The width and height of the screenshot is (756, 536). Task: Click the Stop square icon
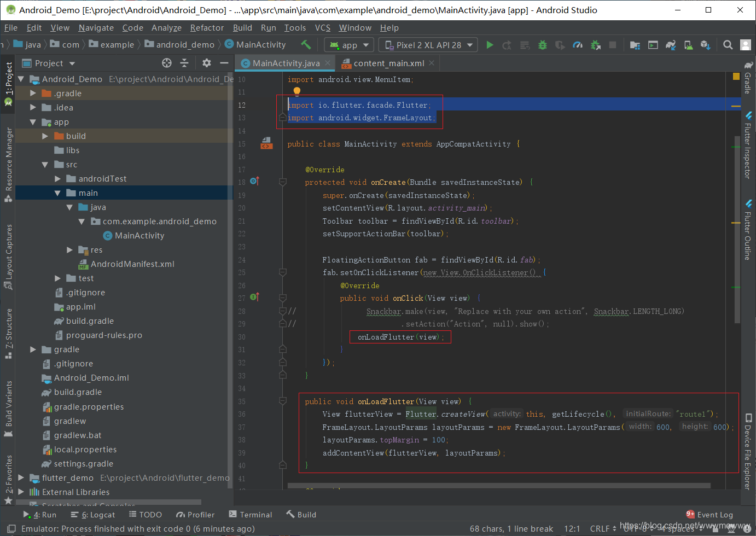tap(613, 45)
